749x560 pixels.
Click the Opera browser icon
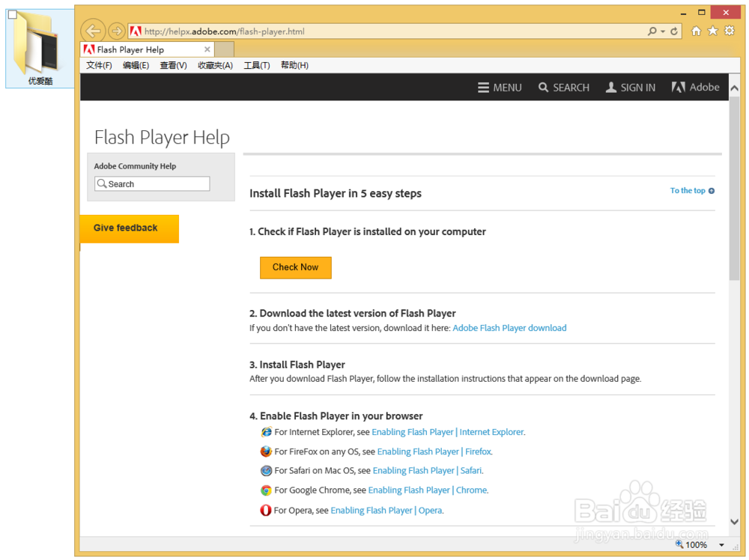coord(266,511)
